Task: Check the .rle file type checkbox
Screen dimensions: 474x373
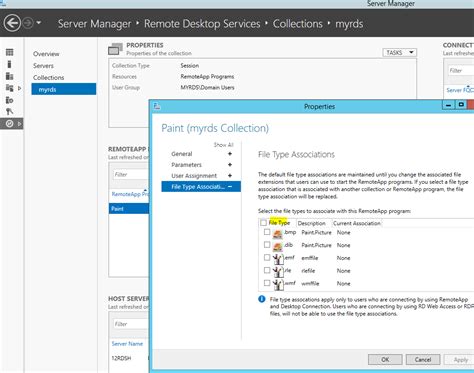Action: point(267,270)
